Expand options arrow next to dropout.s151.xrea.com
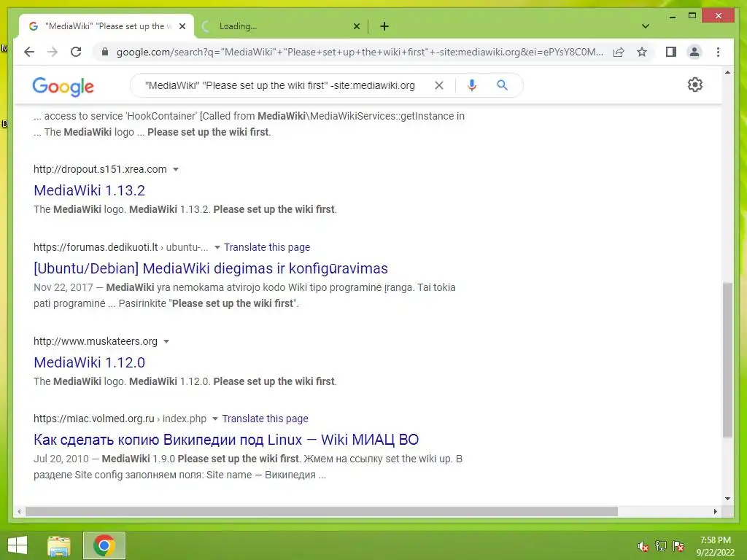This screenshot has width=747, height=560. tap(175, 169)
